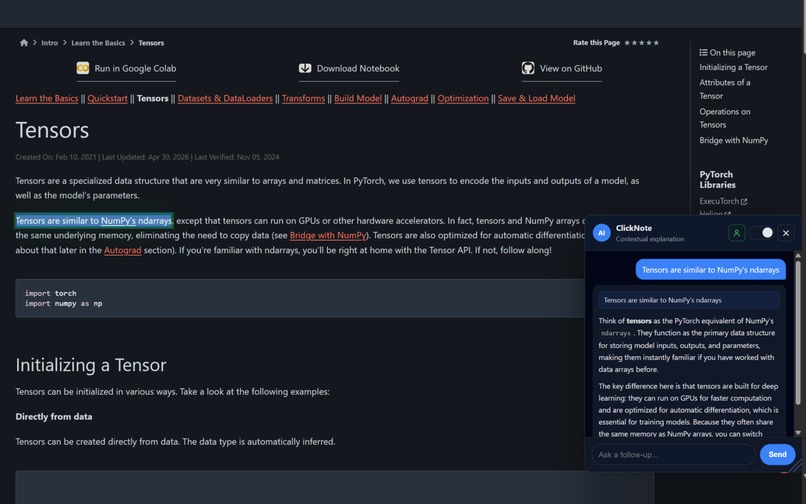This screenshot has width=806, height=504.
Task: Rate page with the fifth star
Action: [656, 43]
